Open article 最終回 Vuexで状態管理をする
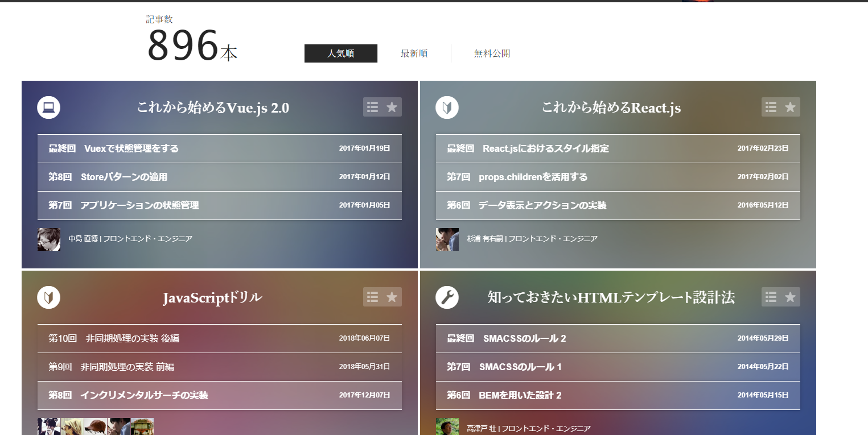This screenshot has width=868, height=435. click(220, 148)
